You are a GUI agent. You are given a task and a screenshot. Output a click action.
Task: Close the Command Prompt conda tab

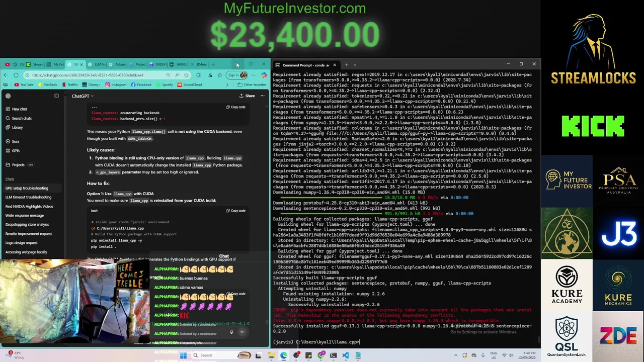coord(334,65)
